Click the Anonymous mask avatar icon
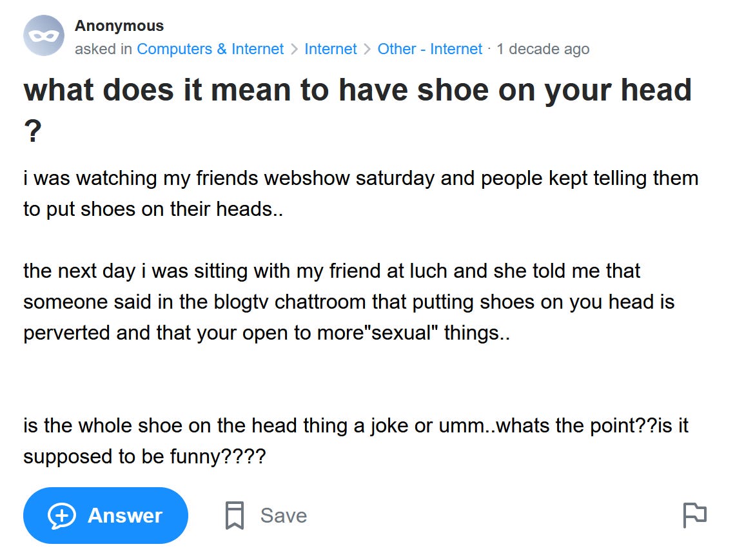 44,35
